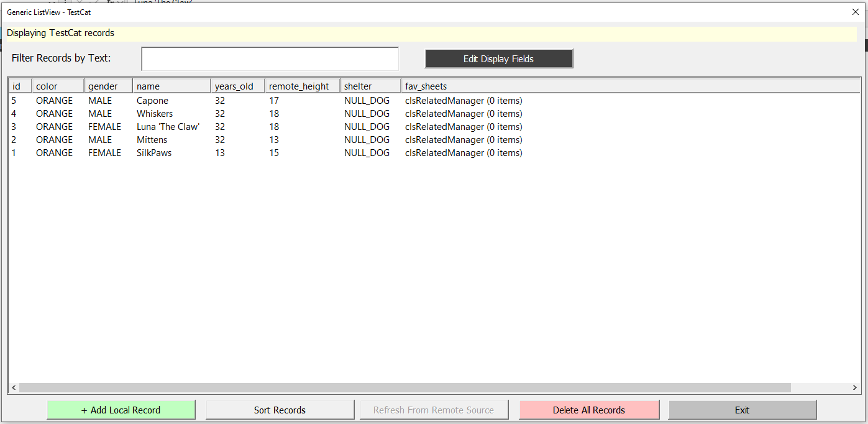Viewport: 868px width, 424px height.
Task: Click MALE in the Whiskers row
Action: coord(100,114)
